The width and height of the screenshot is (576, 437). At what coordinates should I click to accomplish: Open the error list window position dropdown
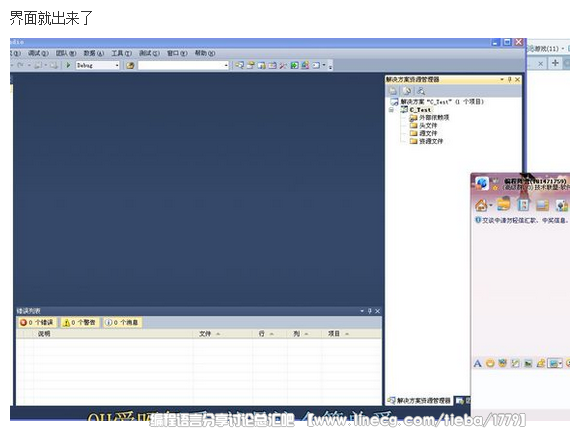[362, 311]
